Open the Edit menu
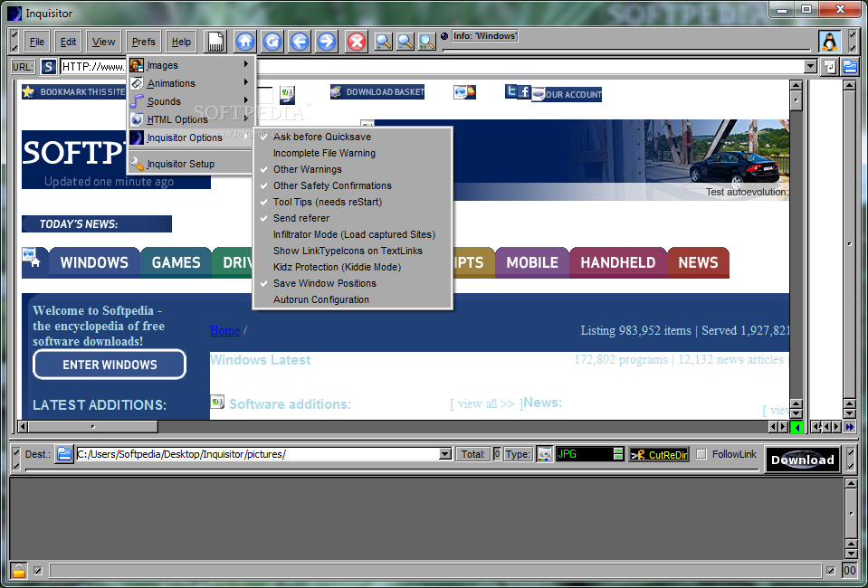The height and width of the screenshot is (588, 868). [x=69, y=42]
